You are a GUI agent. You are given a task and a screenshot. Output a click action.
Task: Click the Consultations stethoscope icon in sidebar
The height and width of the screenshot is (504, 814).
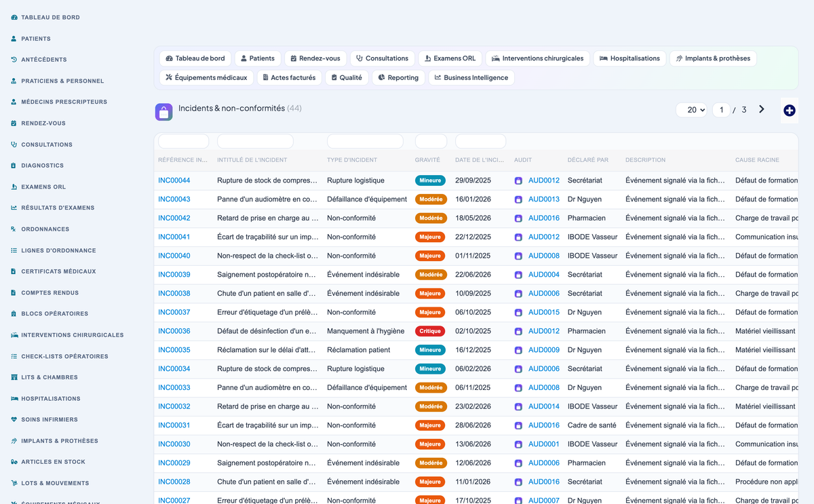click(x=14, y=144)
